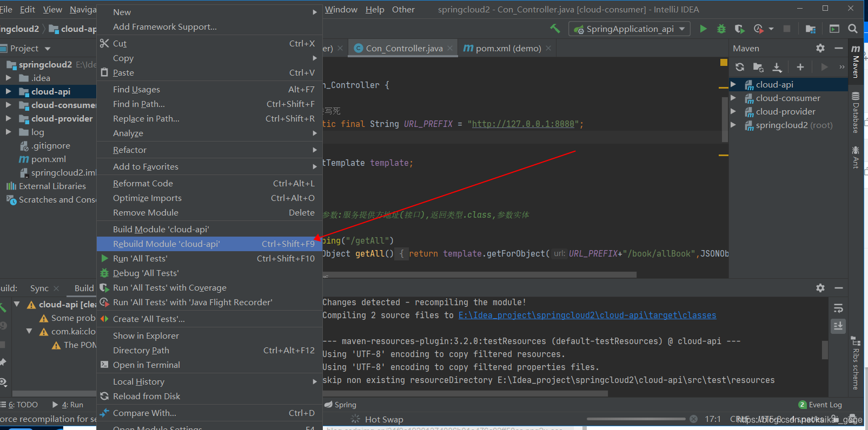Image resolution: width=868 pixels, height=430 pixels.
Task: Click Hot Swap progress bar
Action: [x=637, y=419]
